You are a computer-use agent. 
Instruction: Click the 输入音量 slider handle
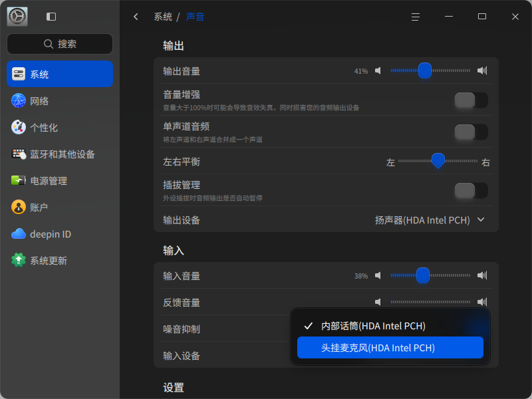point(423,275)
